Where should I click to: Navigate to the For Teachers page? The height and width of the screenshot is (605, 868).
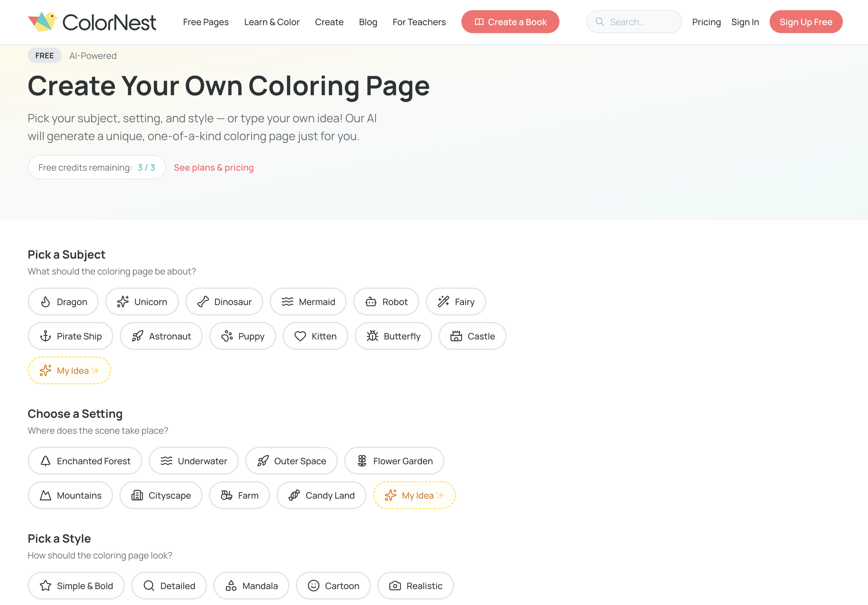pos(419,22)
